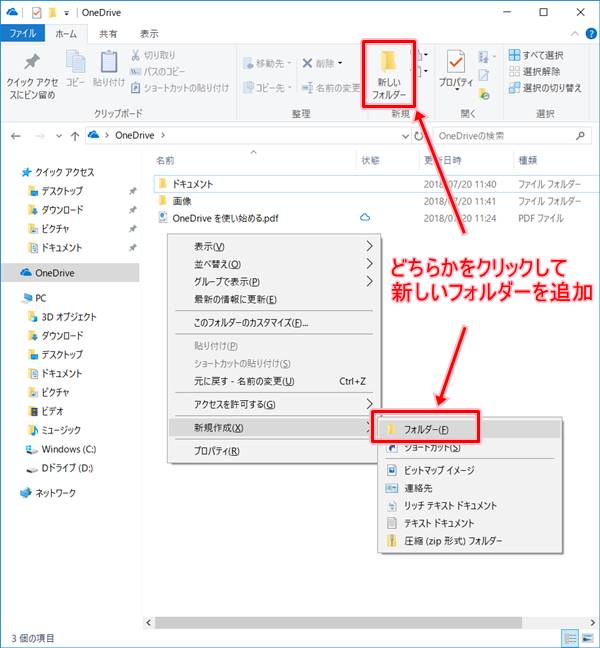
Task: Open the ファイル tab
Action: coord(22,33)
